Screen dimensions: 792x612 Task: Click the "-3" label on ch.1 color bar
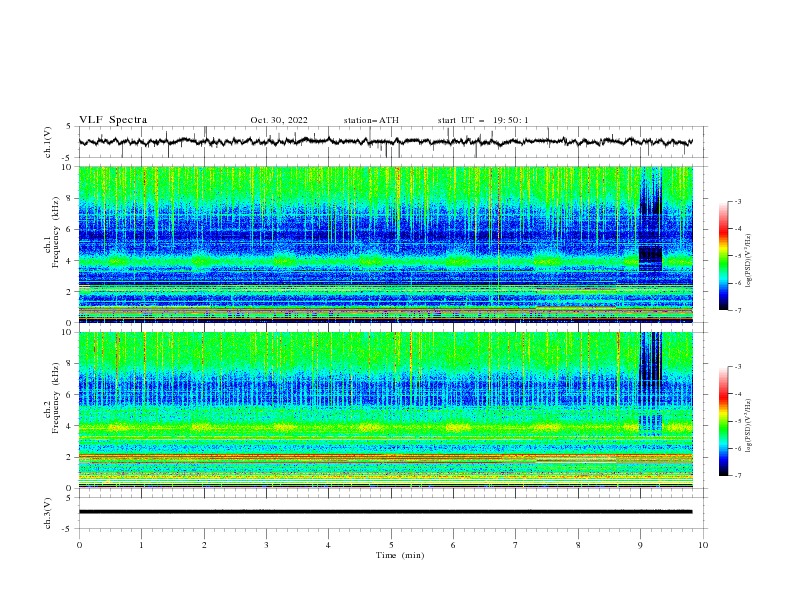pos(738,201)
